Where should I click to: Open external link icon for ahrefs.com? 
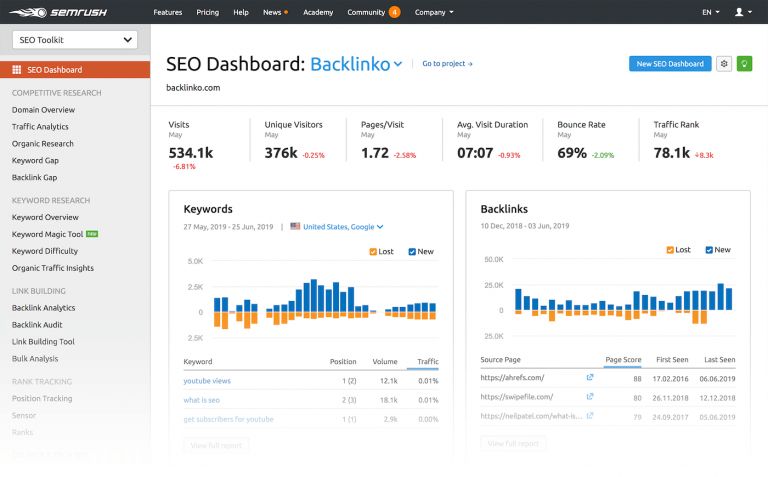[x=589, y=377]
